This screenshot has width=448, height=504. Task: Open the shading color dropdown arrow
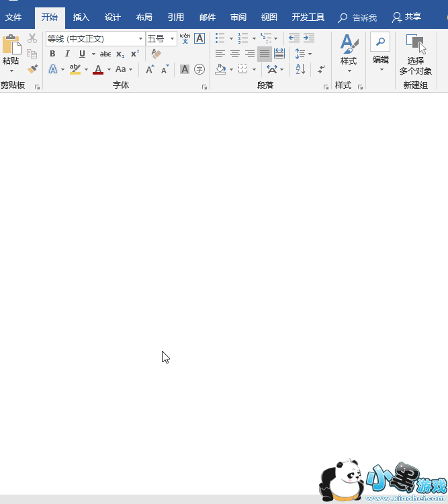231,69
